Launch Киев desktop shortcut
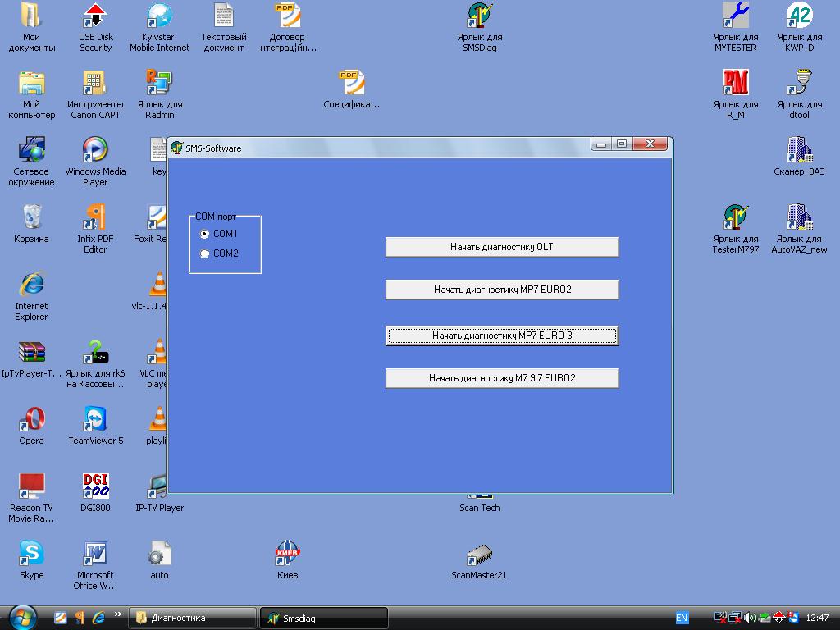The height and width of the screenshot is (630, 840). (x=287, y=560)
